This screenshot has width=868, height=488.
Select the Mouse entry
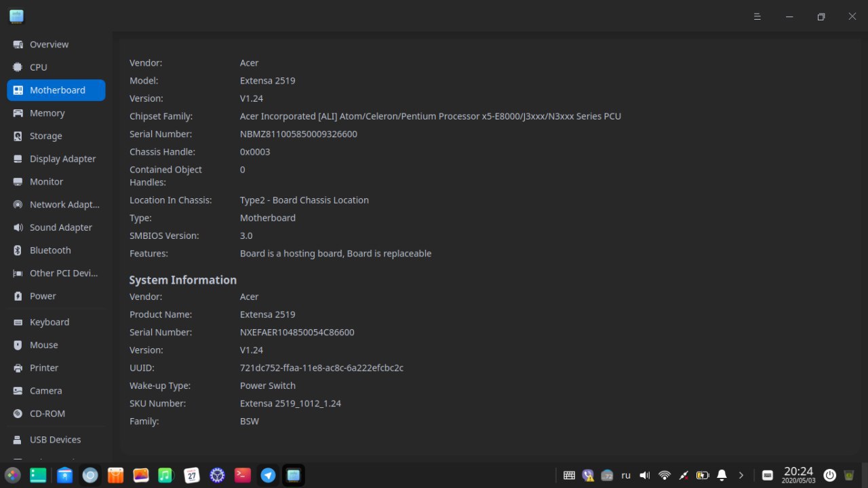(x=56, y=345)
